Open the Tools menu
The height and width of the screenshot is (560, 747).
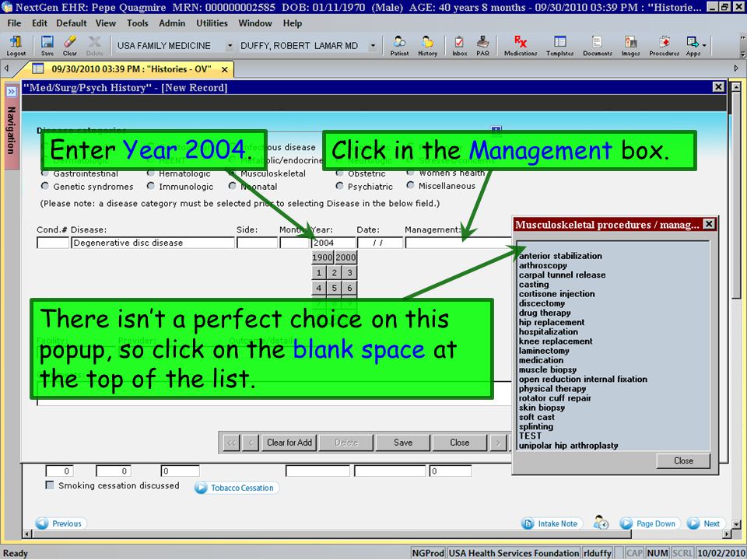point(137,23)
